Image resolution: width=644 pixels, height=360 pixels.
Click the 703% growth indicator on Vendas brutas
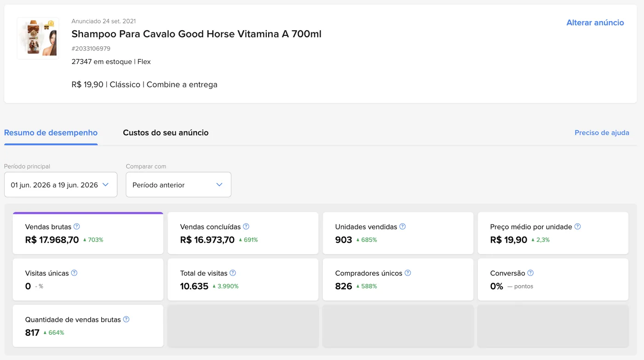[x=93, y=240]
